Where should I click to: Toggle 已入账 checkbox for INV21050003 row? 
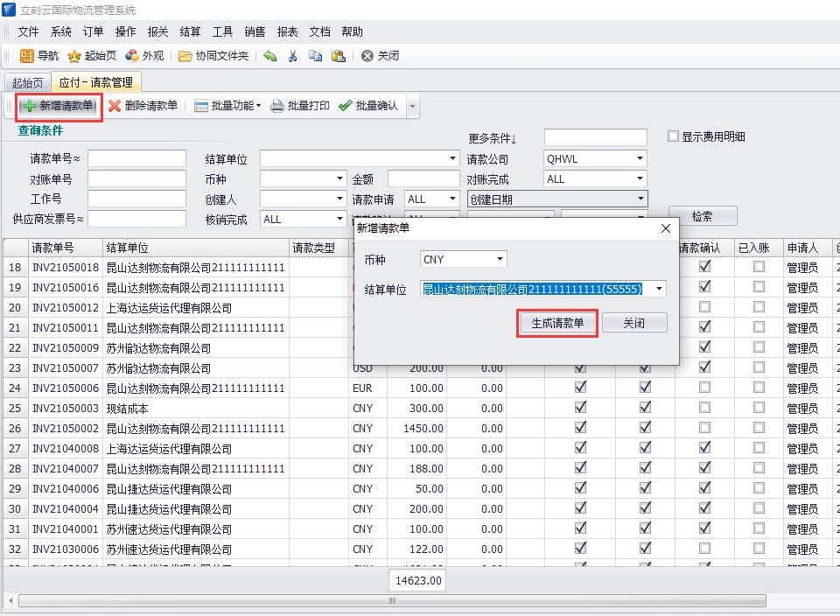coord(759,409)
